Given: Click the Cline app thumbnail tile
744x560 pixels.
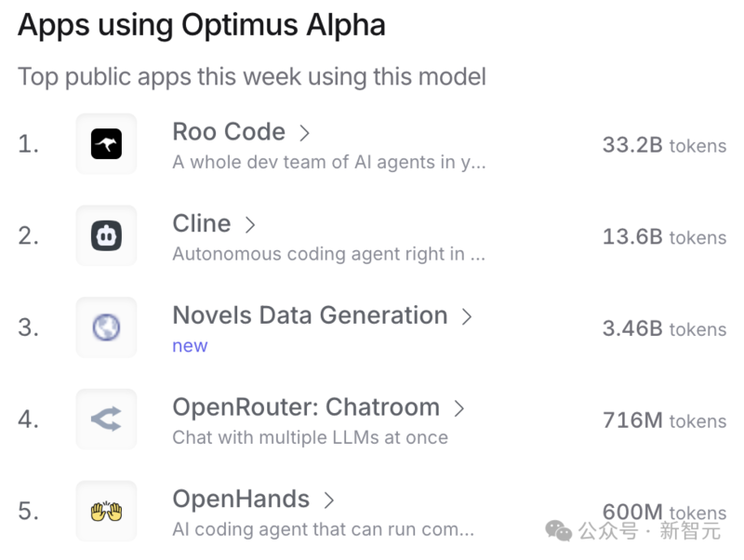Looking at the screenshot, I should click(106, 235).
